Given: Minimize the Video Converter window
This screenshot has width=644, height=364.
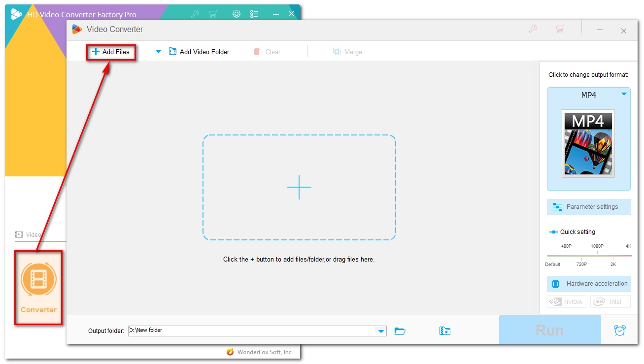Looking at the screenshot, I should (600, 30).
